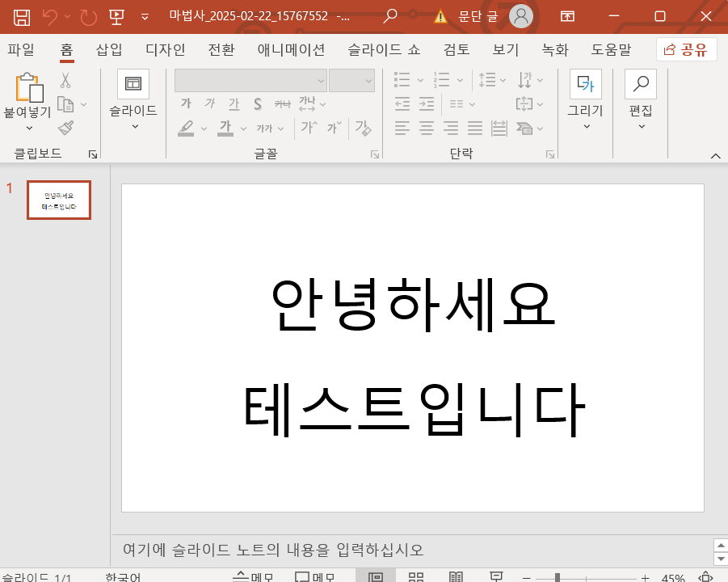
Task: Toggle bold 가 formatting
Action: 186,104
